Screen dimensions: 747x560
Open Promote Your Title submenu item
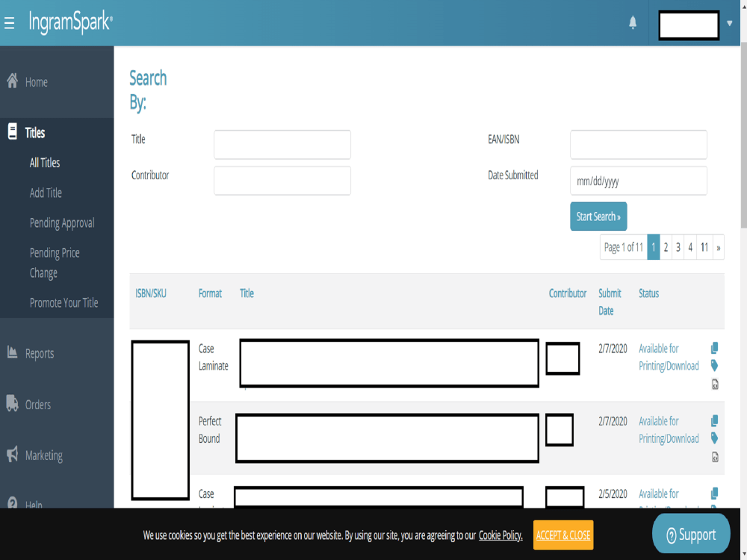point(63,303)
